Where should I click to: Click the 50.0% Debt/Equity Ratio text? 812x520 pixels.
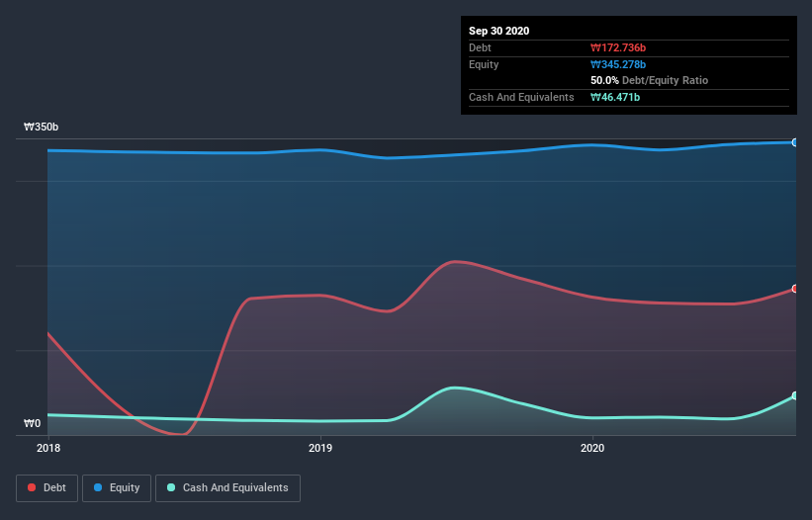pos(649,80)
